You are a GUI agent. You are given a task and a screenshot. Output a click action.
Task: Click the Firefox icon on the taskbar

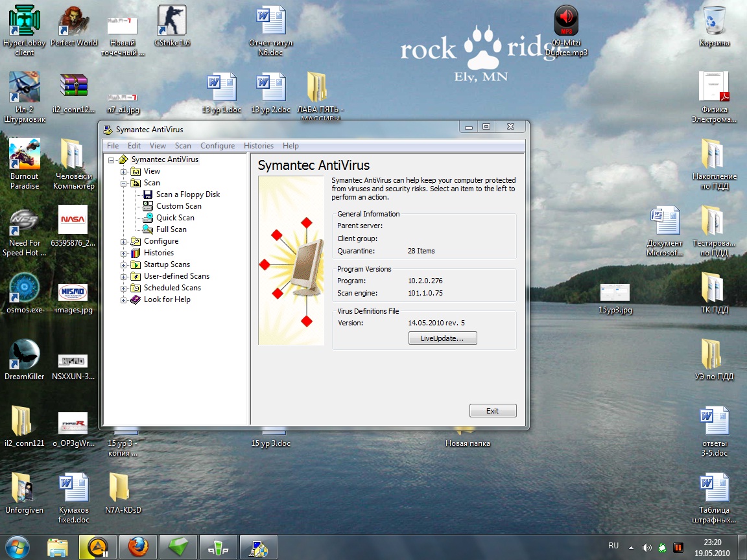(x=138, y=547)
